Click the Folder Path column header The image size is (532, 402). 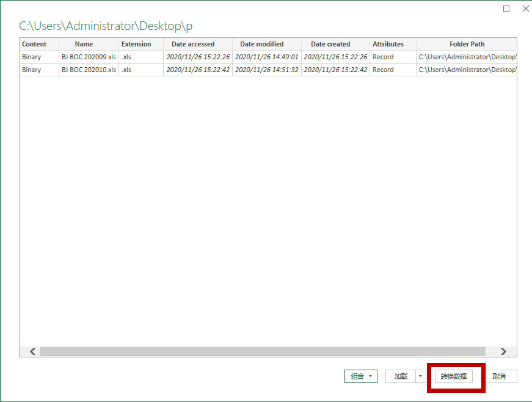click(467, 44)
